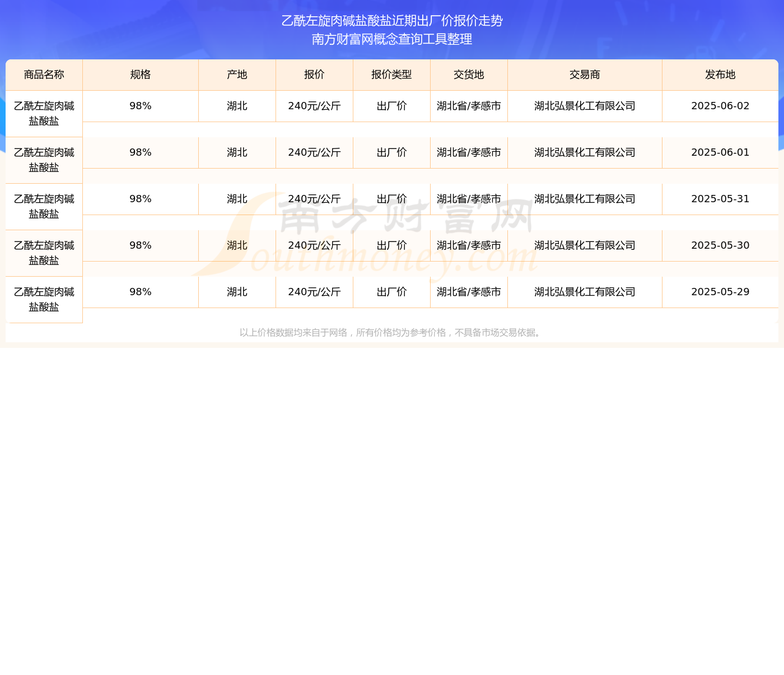Image resolution: width=784 pixels, height=675 pixels.
Task: Click 240元/公斤 price in 2025-05-29 row
Action: [315, 292]
